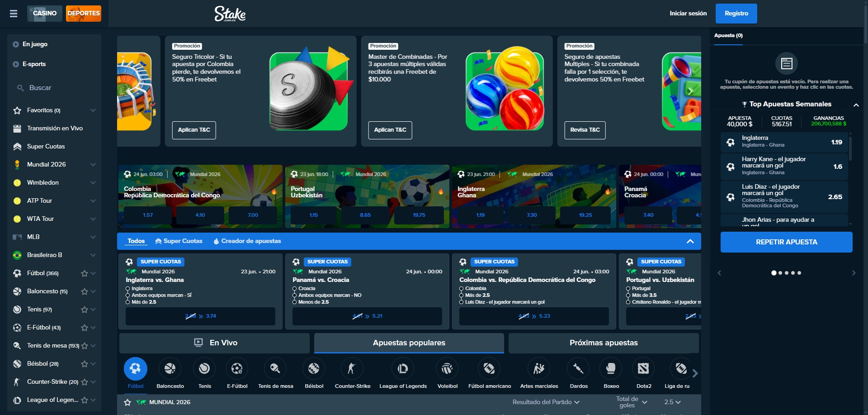Toggle favorite star for Counter-Strike in sidebar
The width and height of the screenshot is (868, 415).
click(x=84, y=382)
